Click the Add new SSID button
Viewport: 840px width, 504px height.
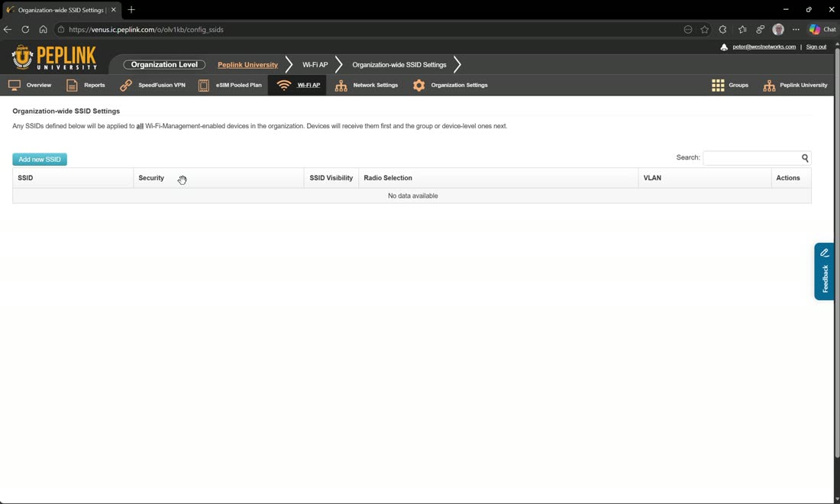(40, 159)
